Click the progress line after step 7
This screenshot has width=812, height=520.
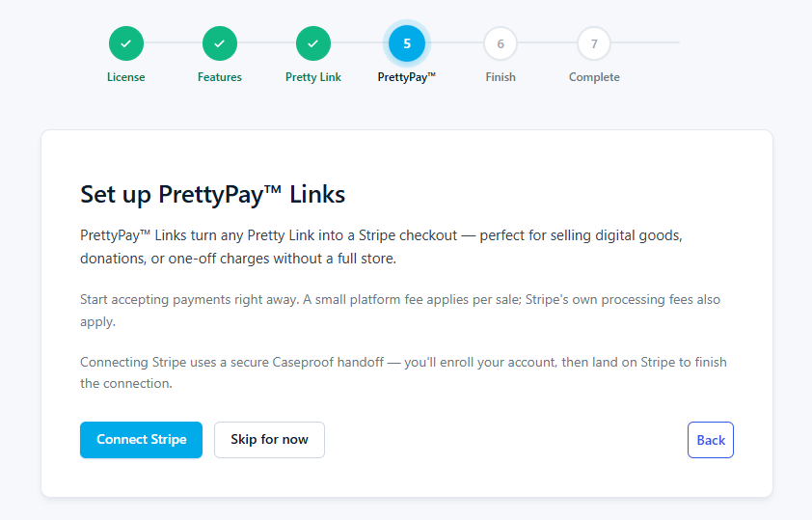[x=645, y=42]
